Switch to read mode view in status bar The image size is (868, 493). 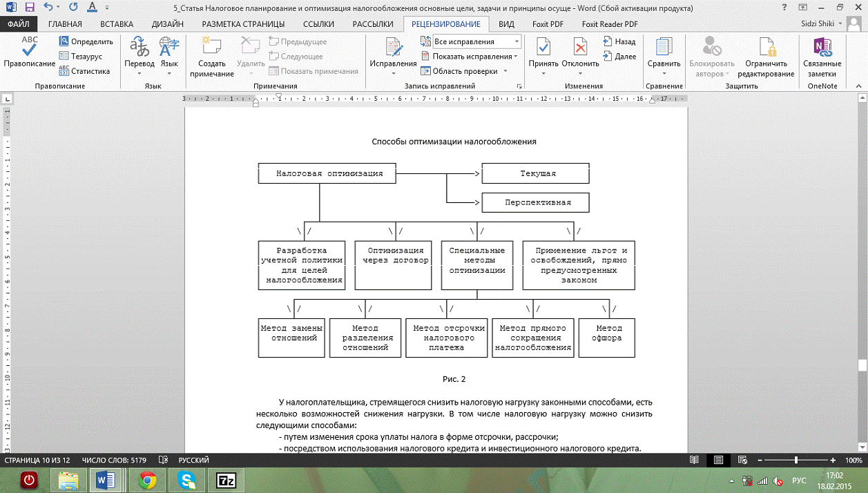click(x=694, y=460)
